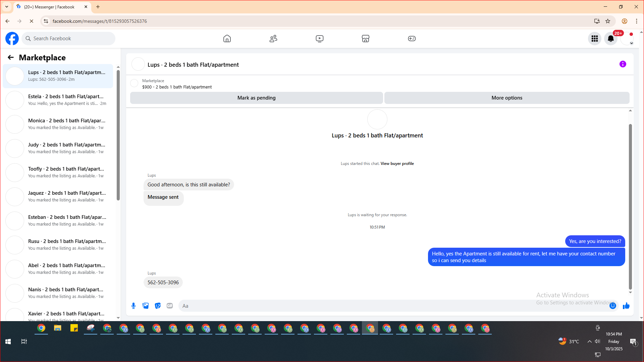This screenshot has width=644, height=362.
Task: Attach a photo file icon
Action: [x=146, y=306]
